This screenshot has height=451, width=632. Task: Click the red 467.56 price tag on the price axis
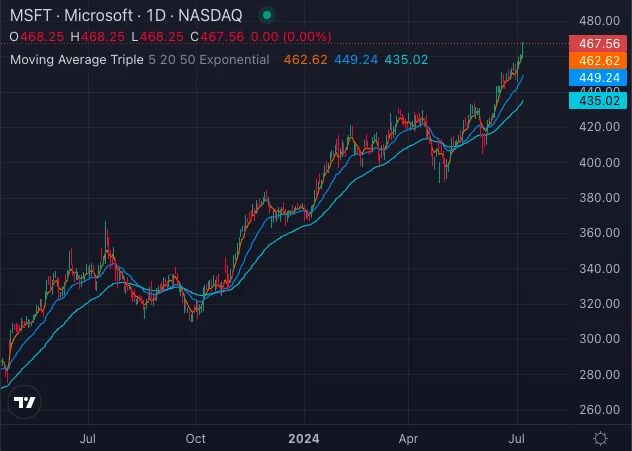tap(597, 43)
